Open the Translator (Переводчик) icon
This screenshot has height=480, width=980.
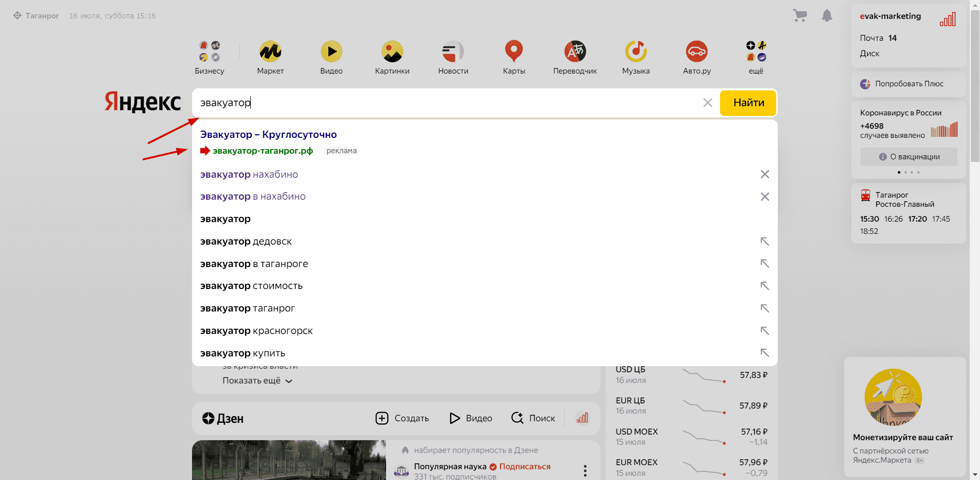(575, 52)
